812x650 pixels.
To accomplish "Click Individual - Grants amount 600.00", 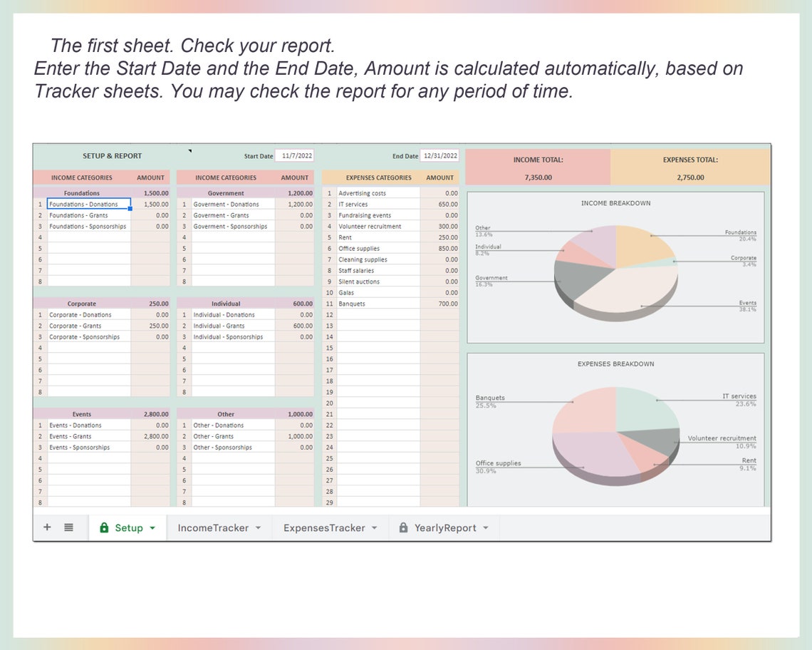I will pos(295,326).
